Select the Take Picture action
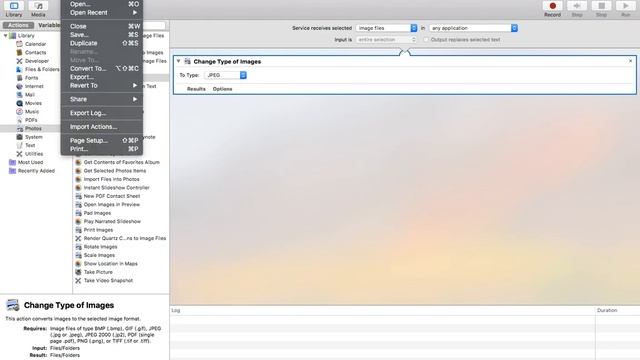 [x=98, y=272]
